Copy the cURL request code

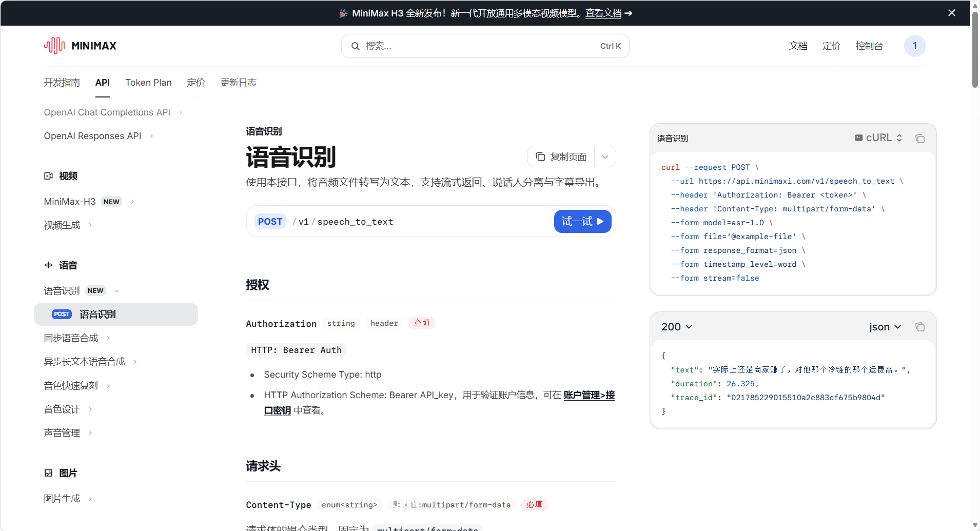[x=920, y=139]
